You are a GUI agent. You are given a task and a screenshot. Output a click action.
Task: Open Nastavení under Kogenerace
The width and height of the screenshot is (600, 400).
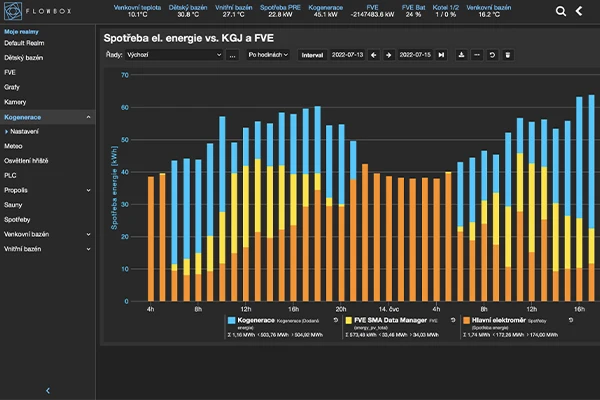[26, 131]
